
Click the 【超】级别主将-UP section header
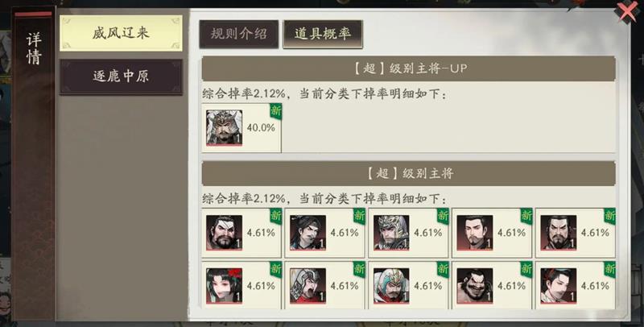409,68
